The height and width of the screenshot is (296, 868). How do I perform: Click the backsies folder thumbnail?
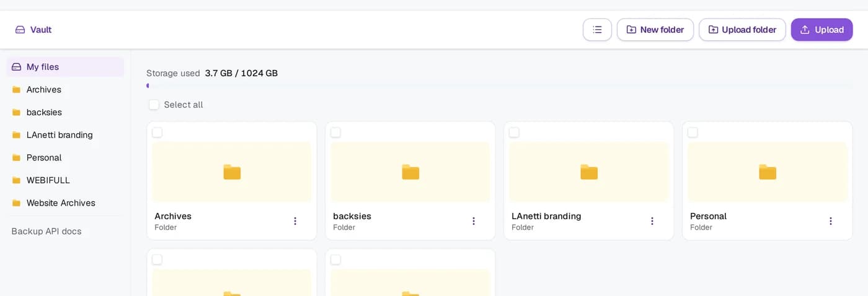[x=410, y=172]
